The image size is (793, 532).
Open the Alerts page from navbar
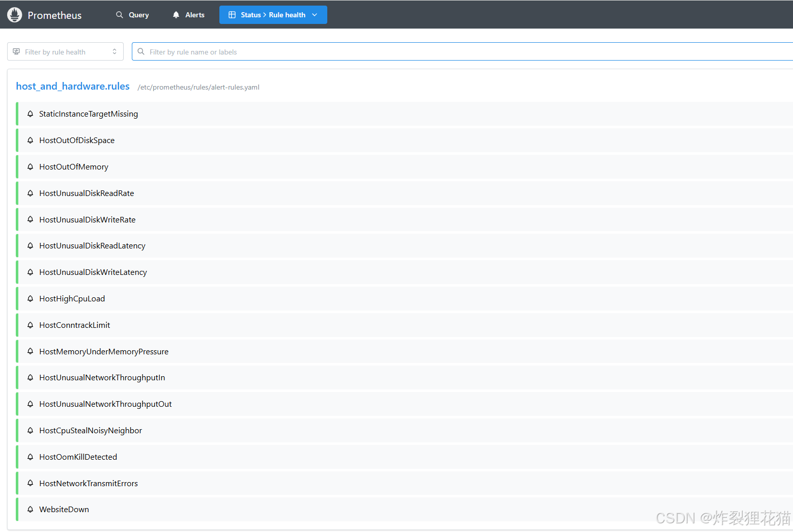188,15
